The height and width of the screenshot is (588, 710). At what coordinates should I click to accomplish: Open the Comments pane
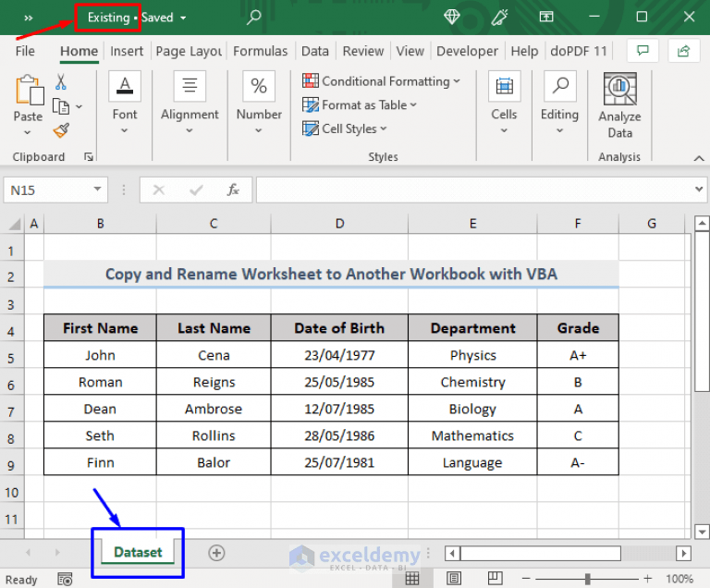click(x=643, y=50)
